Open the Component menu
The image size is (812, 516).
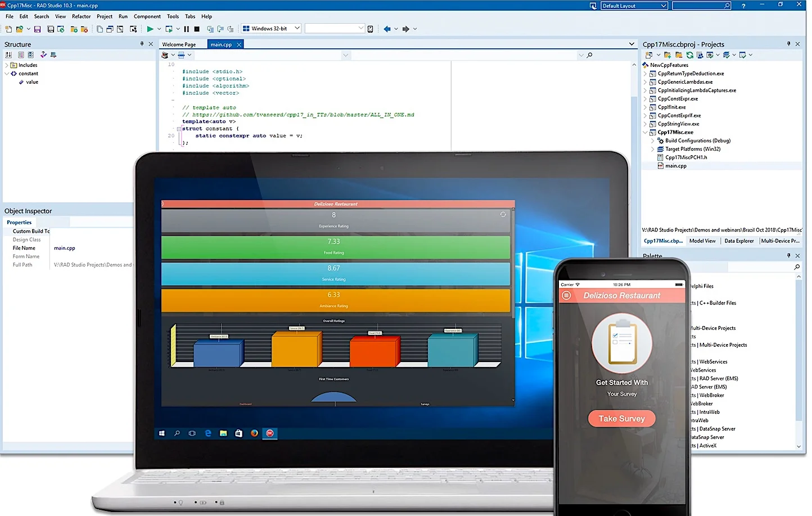pos(147,16)
